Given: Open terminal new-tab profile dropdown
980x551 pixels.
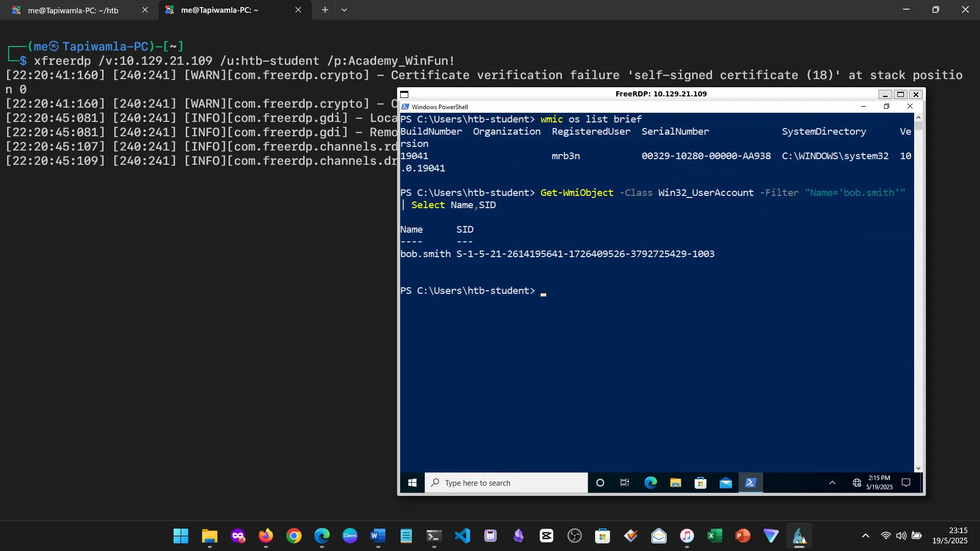Looking at the screenshot, I should 344,10.
